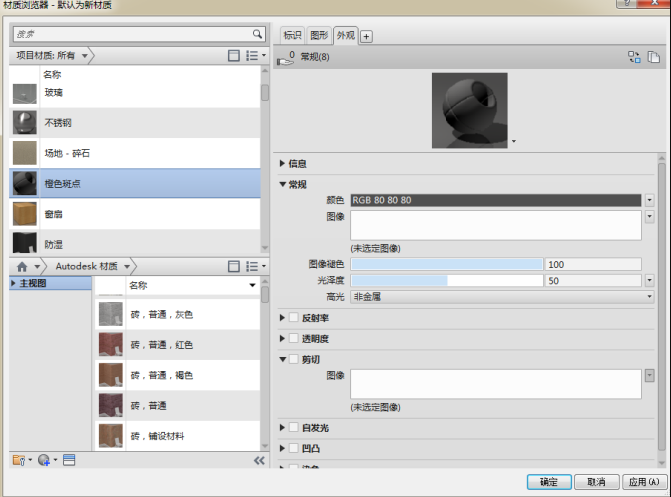Switch to the 外观 tab
Viewport: 671px width, 497px height.
click(345, 35)
